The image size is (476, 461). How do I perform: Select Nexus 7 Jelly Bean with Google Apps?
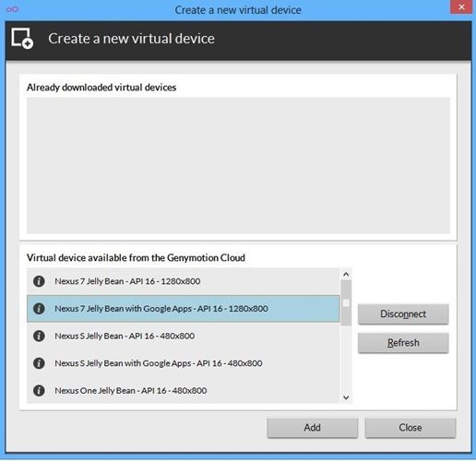tap(184, 309)
